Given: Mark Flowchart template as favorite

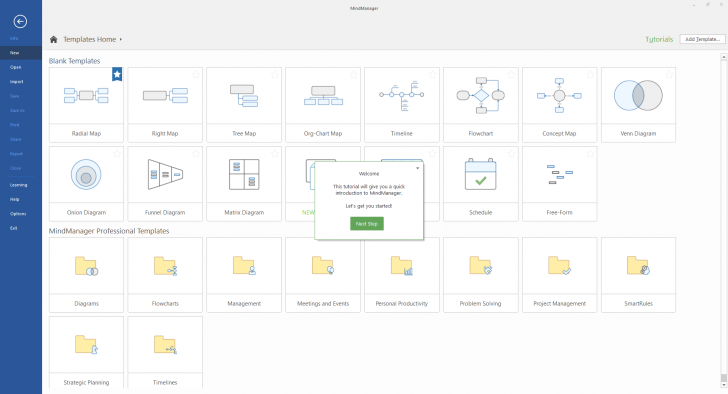Looking at the screenshot, I should pyautogui.click(x=512, y=74).
